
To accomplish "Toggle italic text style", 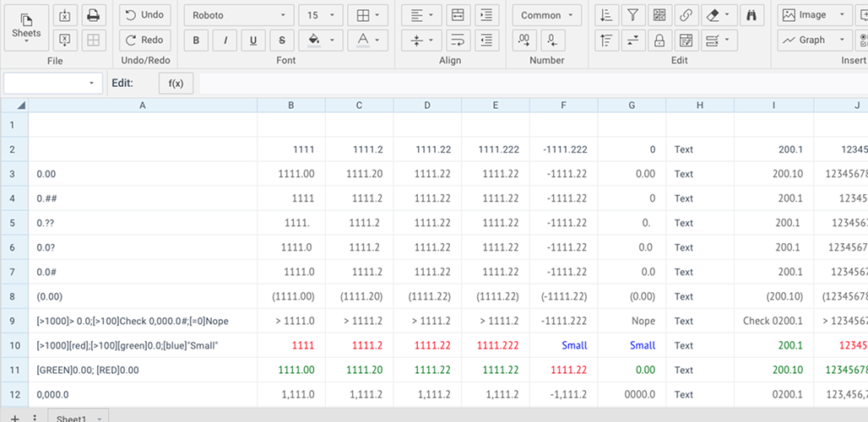I will [225, 40].
